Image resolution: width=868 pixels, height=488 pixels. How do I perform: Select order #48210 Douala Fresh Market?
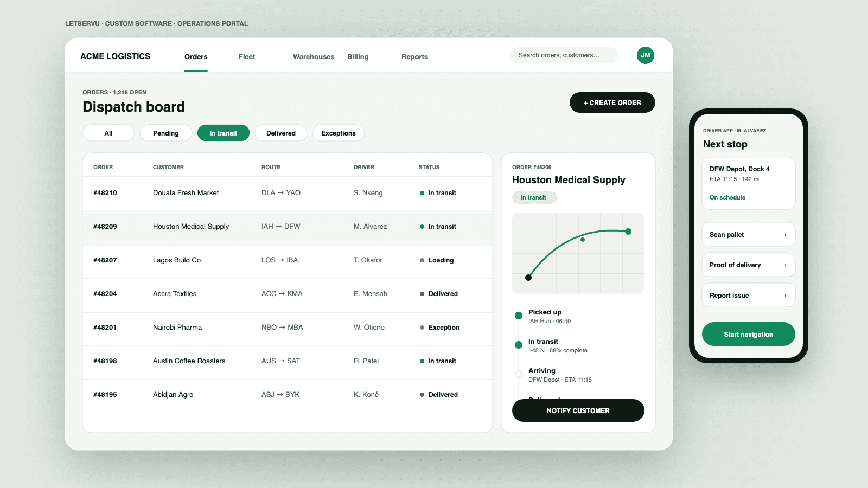288,193
